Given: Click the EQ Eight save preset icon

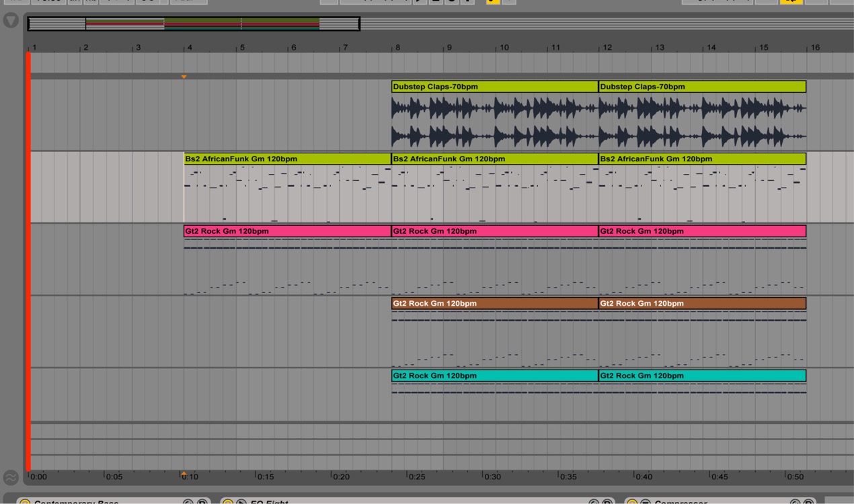Looking at the screenshot, I should click(x=607, y=501).
